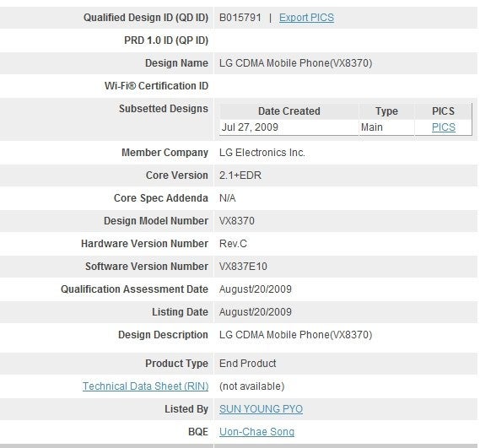Click the Design Description value text

click(x=296, y=335)
